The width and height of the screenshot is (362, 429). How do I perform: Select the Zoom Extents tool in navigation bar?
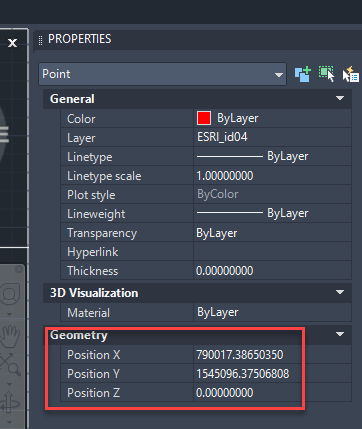[10, 364]
